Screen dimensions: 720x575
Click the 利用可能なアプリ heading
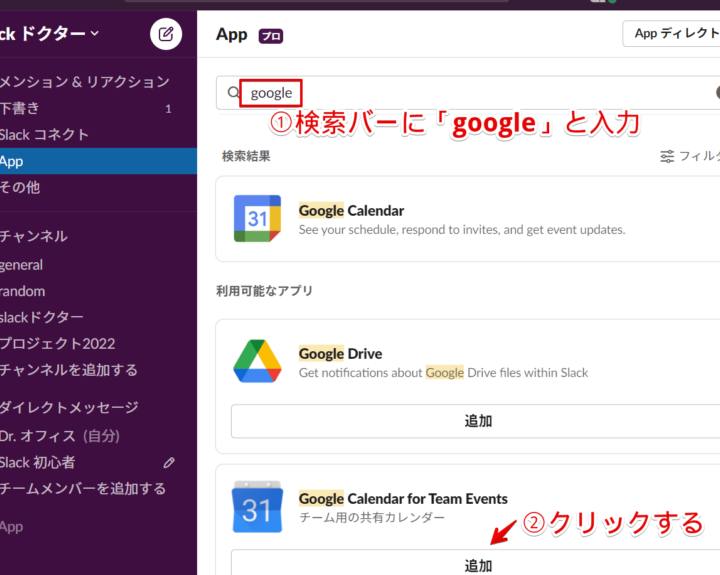[x=264, y=291]
